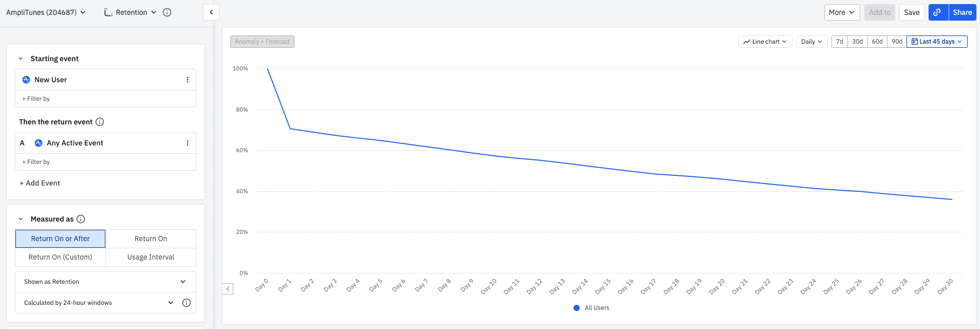Expand the chart's bottom-left collapse arrow
The width and height of the screenshot is (980, 329).
(x=228, y=289)
